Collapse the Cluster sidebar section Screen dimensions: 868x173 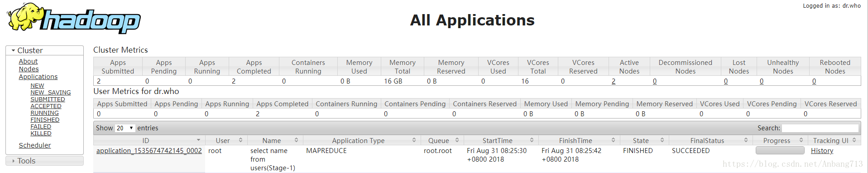pos(44,50)
